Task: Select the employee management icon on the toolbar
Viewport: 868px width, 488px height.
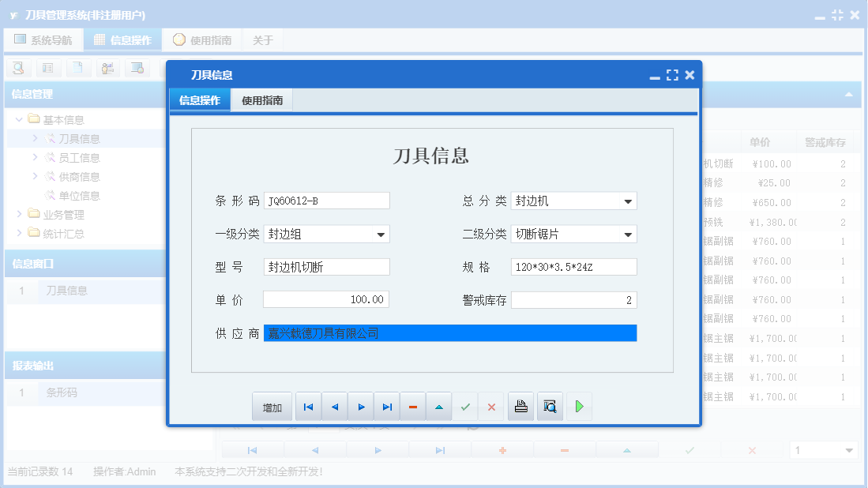Action: (x=108, y=68)
